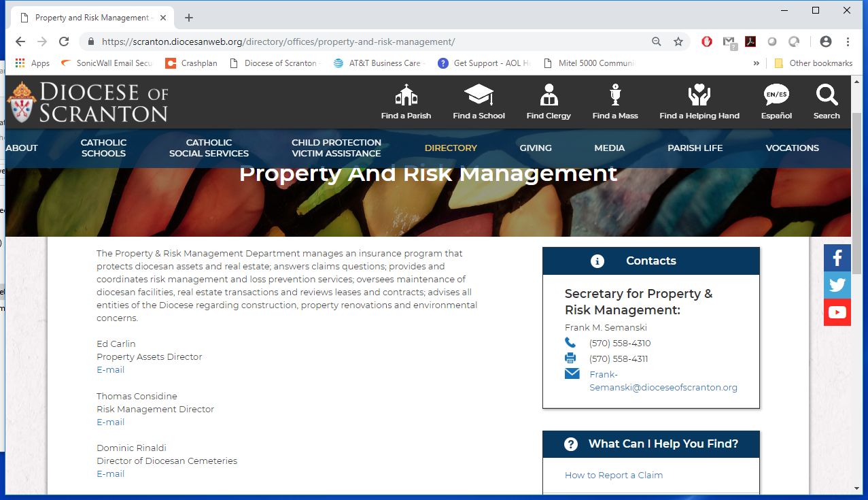The image size is (868, 500).
Task: Open the Twitter social icon
Action: tap(837, 285)
